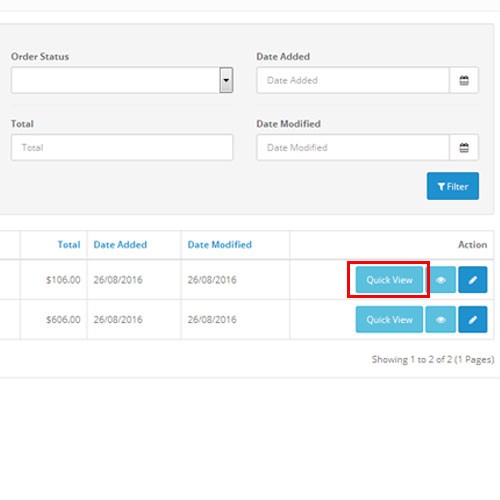Sort the table by Total column

(69, 245)
